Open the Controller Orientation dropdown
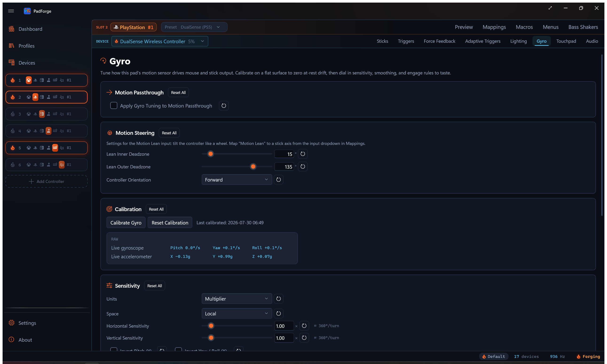The image size is (607, 364). 237,180
